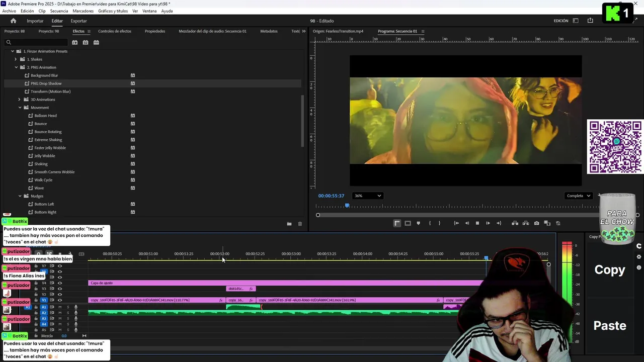This screenshot has height=362, width=644.
Task: Open workspaces panel icon in top bar
Action: 576,21
